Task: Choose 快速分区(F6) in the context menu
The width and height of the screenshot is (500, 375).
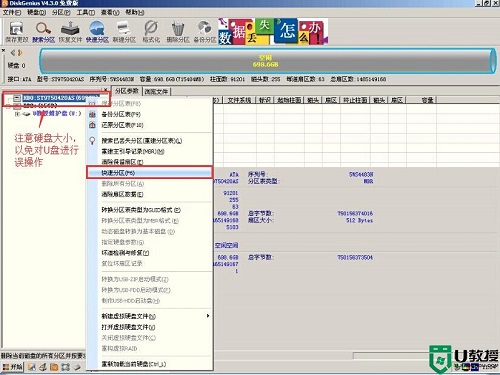Action: [x=149, y=173]
